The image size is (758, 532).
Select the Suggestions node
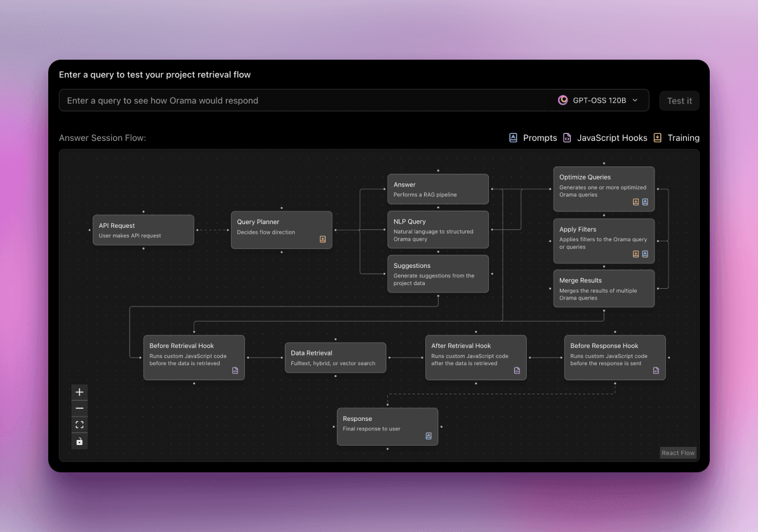pos(438,274)
